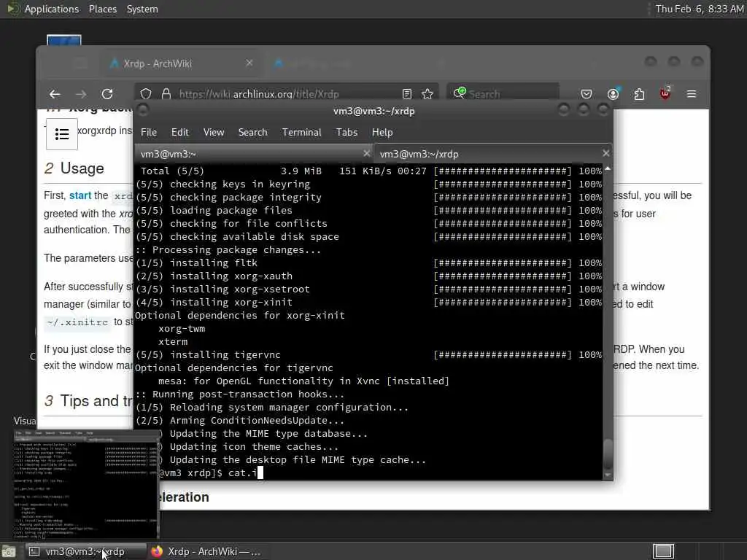Close the vm3@vm3:~/xrdp terminal tab
747x560 pixels.
[x=606, y=153]
